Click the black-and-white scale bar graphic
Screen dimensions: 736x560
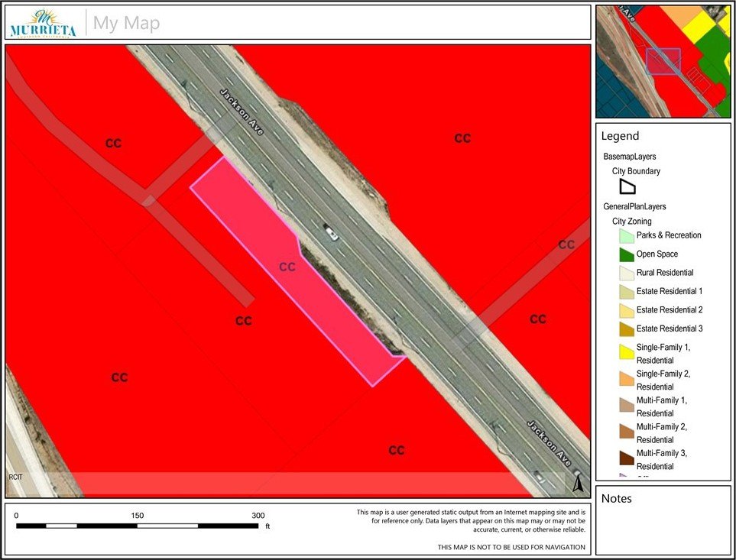tap(137, 526)
